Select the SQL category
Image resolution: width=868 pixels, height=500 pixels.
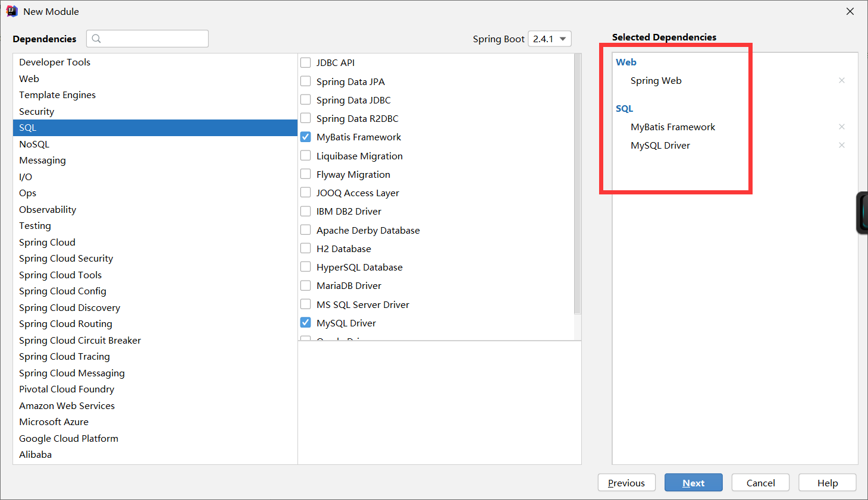[155, 127]
